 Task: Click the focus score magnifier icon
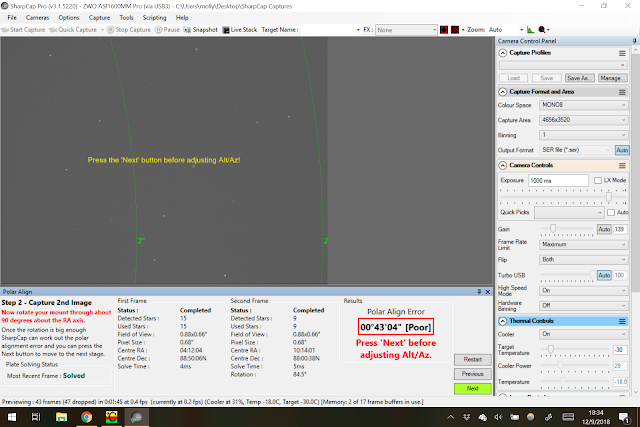coord(542,30)
